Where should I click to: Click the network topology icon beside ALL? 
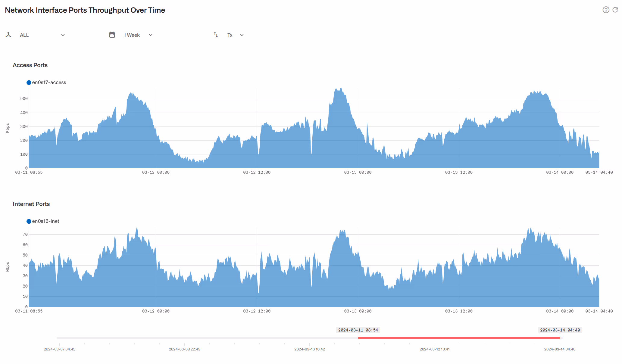pyautogui.click(x=8, y=35)
